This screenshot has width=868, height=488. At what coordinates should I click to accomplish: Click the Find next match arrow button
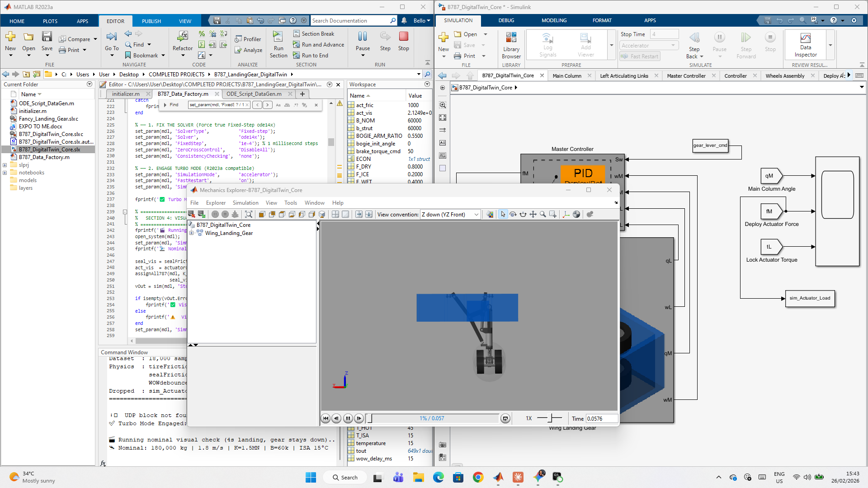(268, 105)
